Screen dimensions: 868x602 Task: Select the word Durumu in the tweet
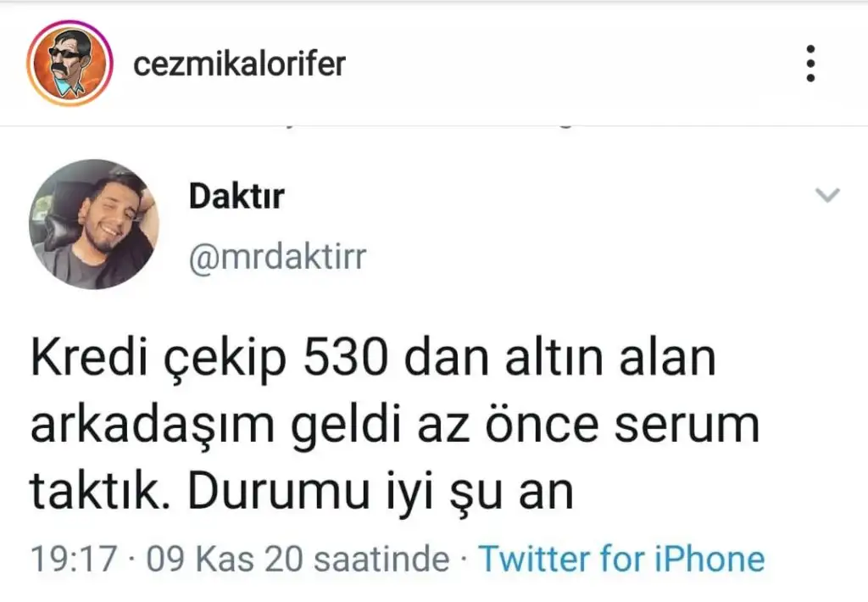coord(279,491)
